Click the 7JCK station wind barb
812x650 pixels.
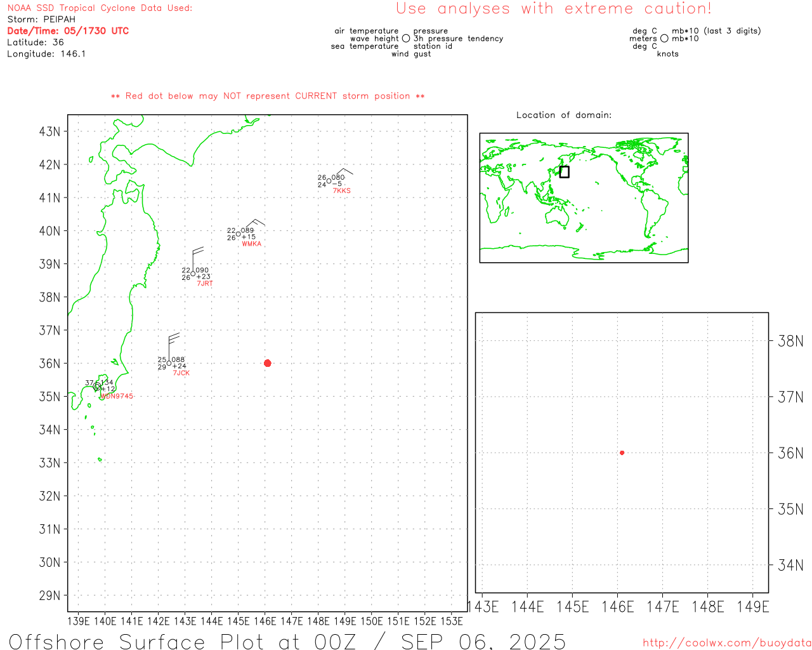point(173,346)
